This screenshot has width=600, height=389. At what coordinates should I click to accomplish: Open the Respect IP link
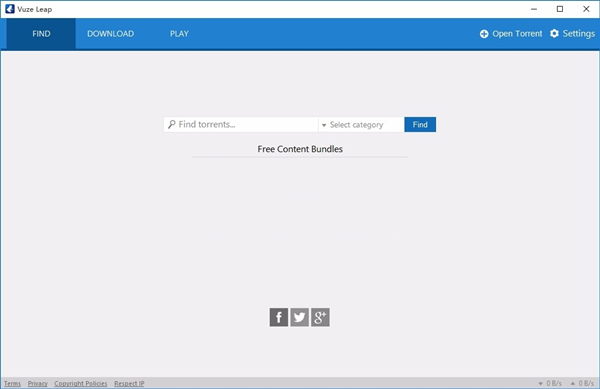click(x=129, y=383)
